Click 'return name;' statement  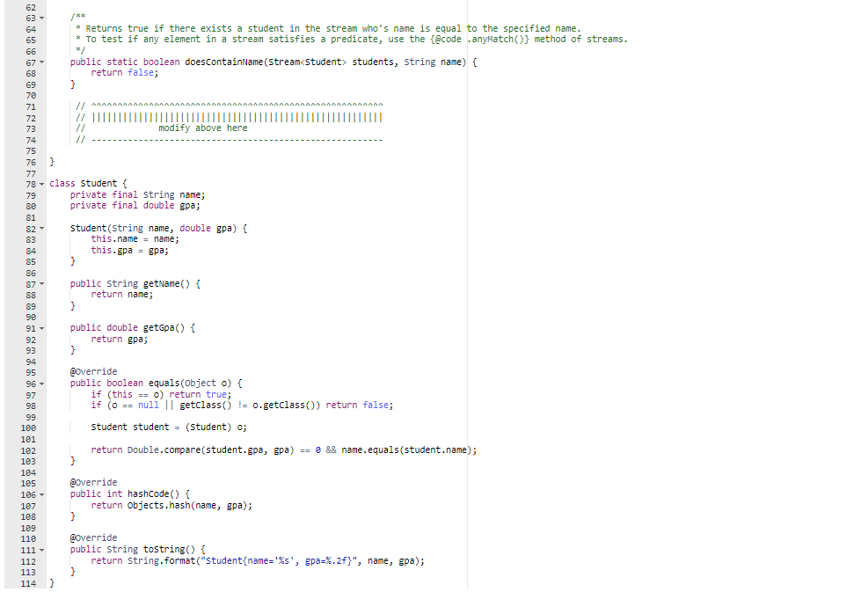[121, 294]
